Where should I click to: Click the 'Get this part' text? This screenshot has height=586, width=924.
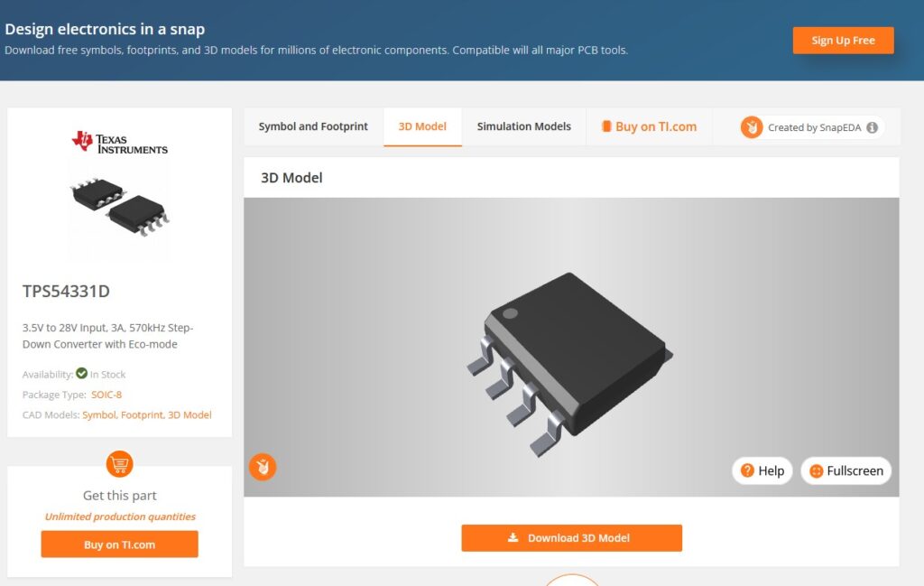120,495
